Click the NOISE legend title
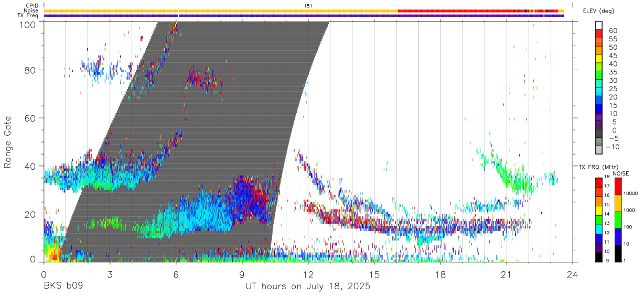This screenshot has width=644, height=297. click(x=621, y=173)
